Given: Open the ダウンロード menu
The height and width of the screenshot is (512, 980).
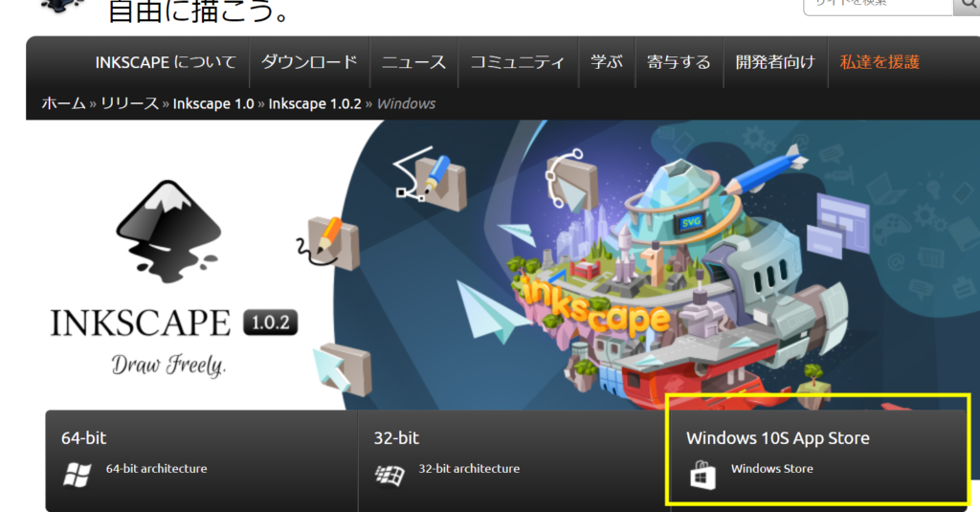Looking at the screenshot, I should pyautogui.click(x=309, y=62).
